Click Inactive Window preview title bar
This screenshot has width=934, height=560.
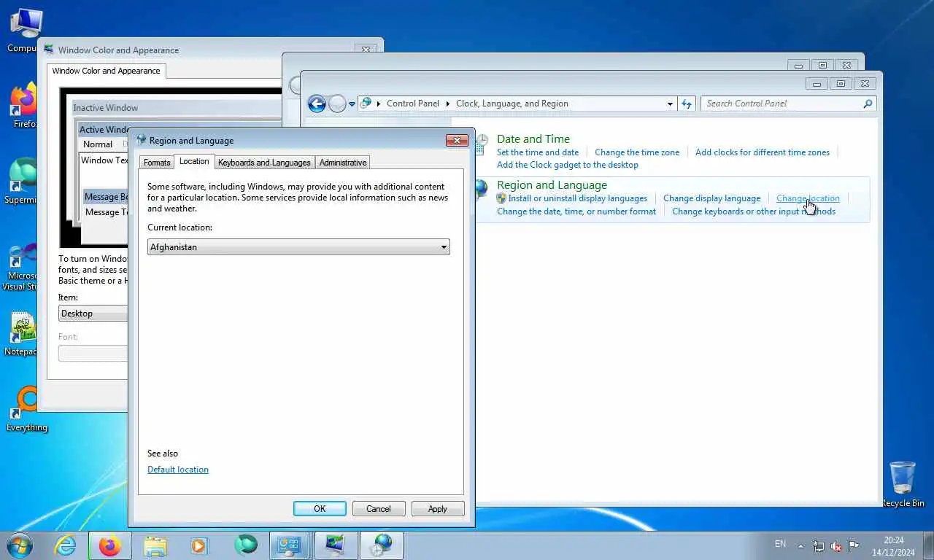click(x=175, y=108)
